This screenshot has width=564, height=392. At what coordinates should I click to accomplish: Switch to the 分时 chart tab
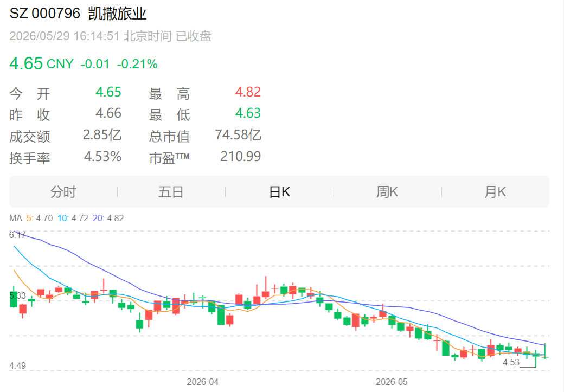(x=63, y=192)
